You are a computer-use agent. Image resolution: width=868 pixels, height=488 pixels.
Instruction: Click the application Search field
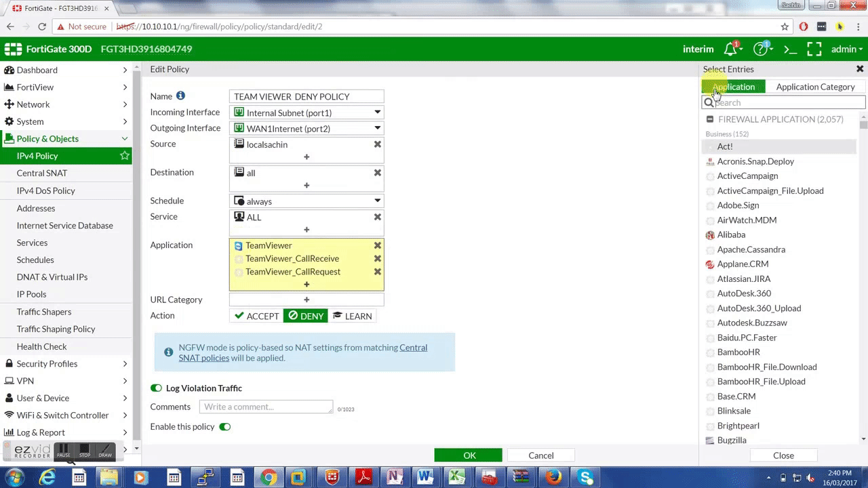[x=787, y=103]
